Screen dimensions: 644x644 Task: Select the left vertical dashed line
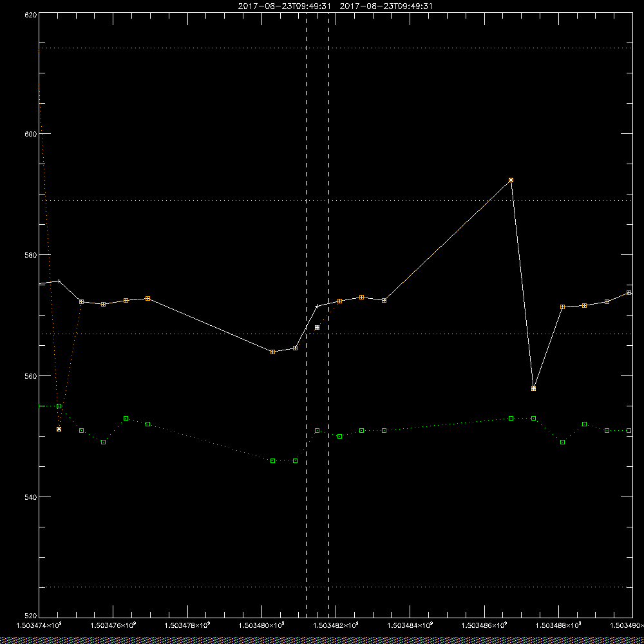point(307,316)
